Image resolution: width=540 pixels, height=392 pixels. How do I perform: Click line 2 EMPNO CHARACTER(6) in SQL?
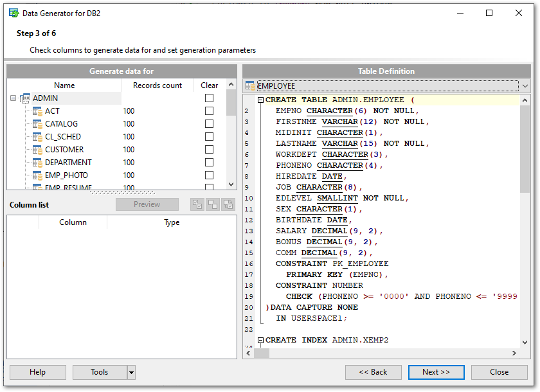(347, 111)
